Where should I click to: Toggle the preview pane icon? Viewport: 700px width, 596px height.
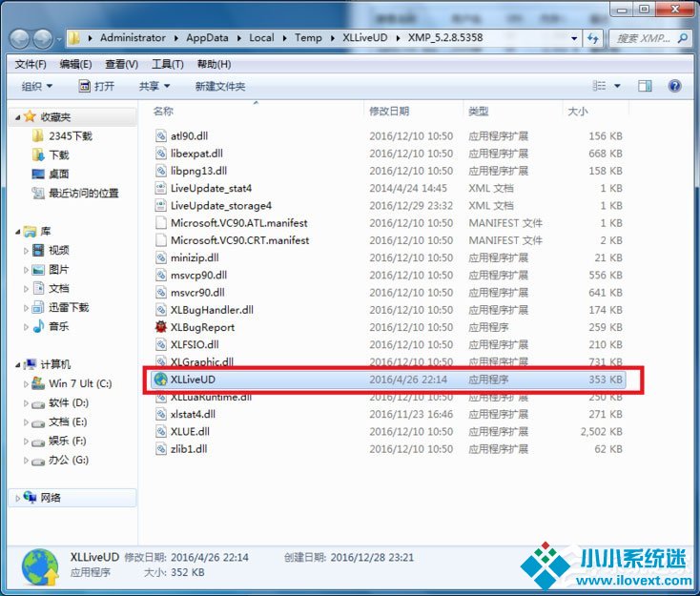pyautogui.click(x=645, y=86)
